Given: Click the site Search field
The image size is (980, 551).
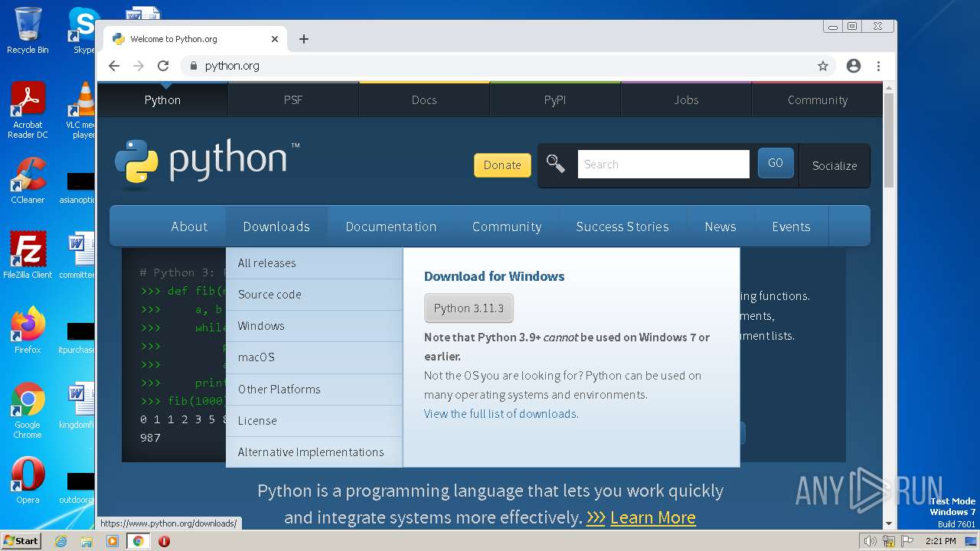Looking at the screenshot, I should click(x=663, y=164).
